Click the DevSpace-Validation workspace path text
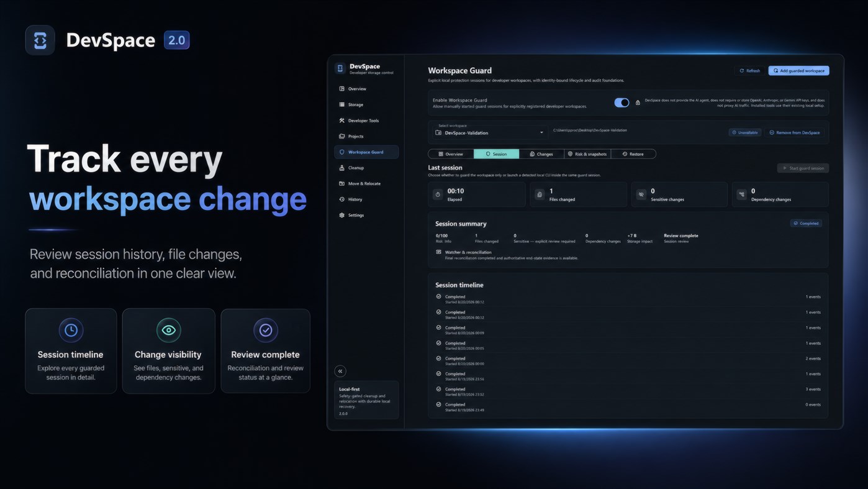This screenshot has width=868, height=489. (x=590, y=130)
